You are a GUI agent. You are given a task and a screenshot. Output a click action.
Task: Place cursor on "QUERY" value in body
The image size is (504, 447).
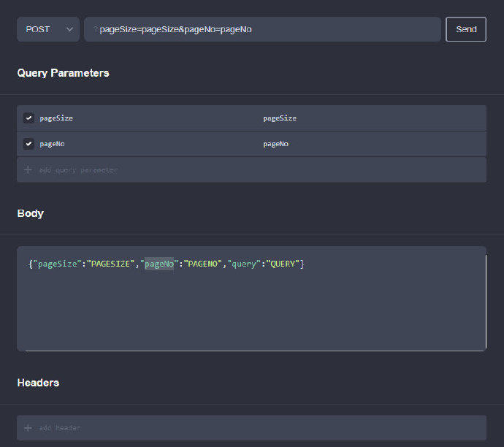[x=282, y=264]
